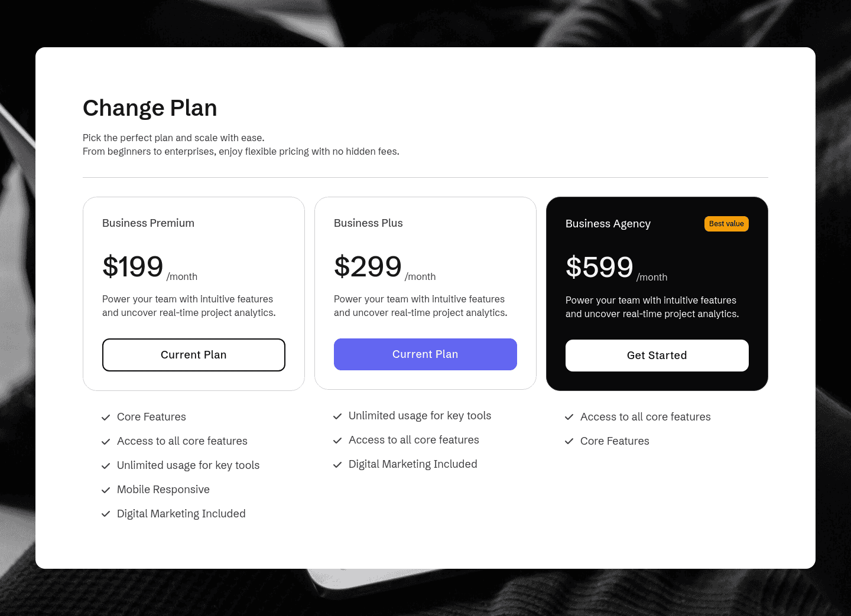Click the Business Premium card header
Image resolution: width=851 pixels, height=616 pixels.
[148, 223]
